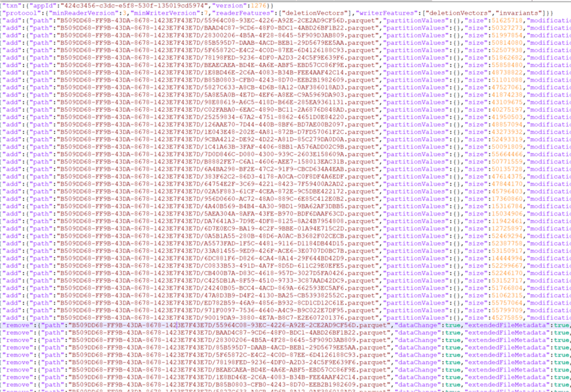Click file name 956D0660-AC72-48A0-889C-6E85C412E0B2.parquet
The height and width of the screenshot is (392, 571).
pyautogui.click(x=289, y=199)
